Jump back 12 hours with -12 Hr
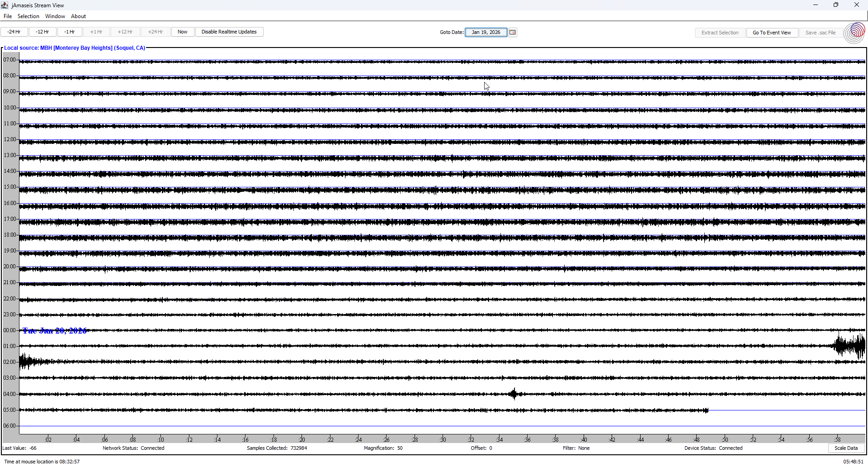Screen dimensions: 868x467 (x=42, y=32)
